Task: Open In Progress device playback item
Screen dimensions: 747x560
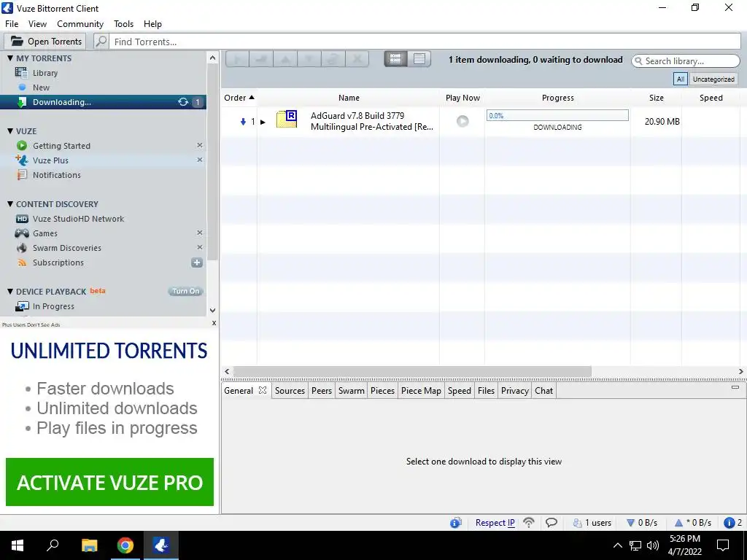Action: (x=53, y=306)
